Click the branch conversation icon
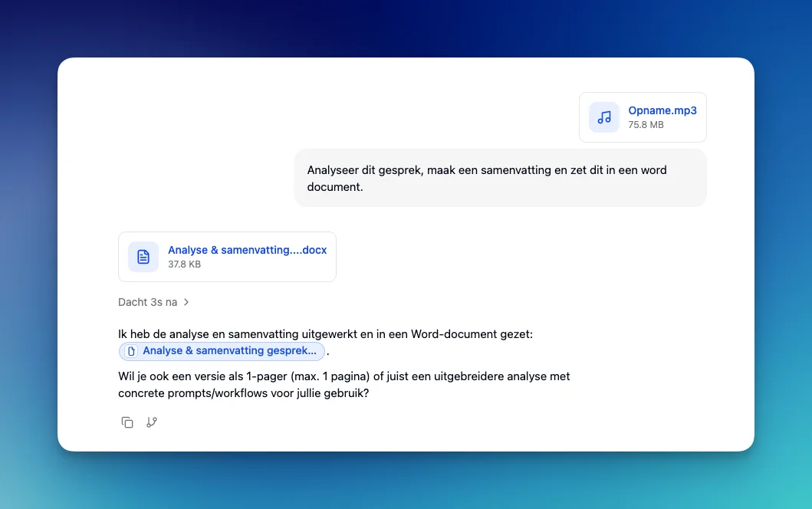 tap(151, 422)
